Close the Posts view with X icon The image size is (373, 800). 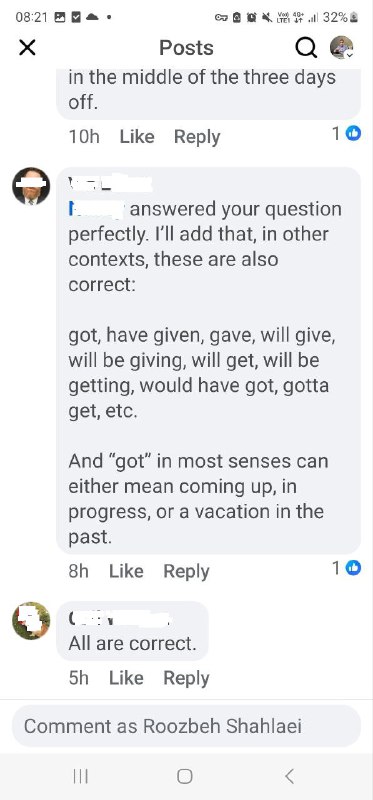(27, 48)
